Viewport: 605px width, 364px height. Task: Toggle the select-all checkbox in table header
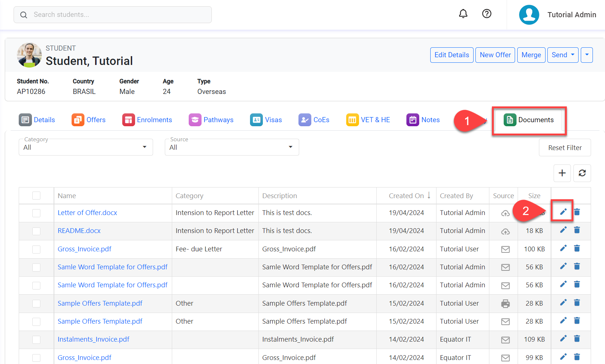click(x=36, y=196)
